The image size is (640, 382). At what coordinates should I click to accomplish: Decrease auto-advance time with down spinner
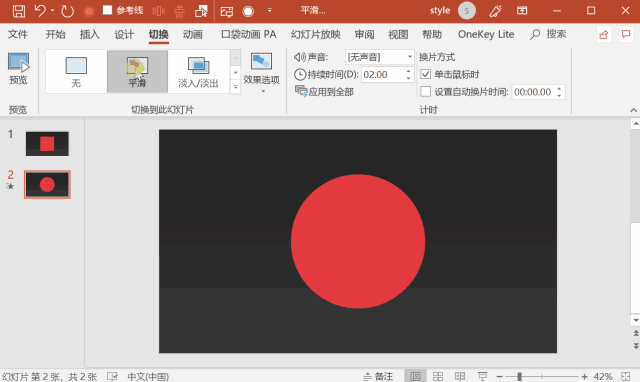[560, 96]
